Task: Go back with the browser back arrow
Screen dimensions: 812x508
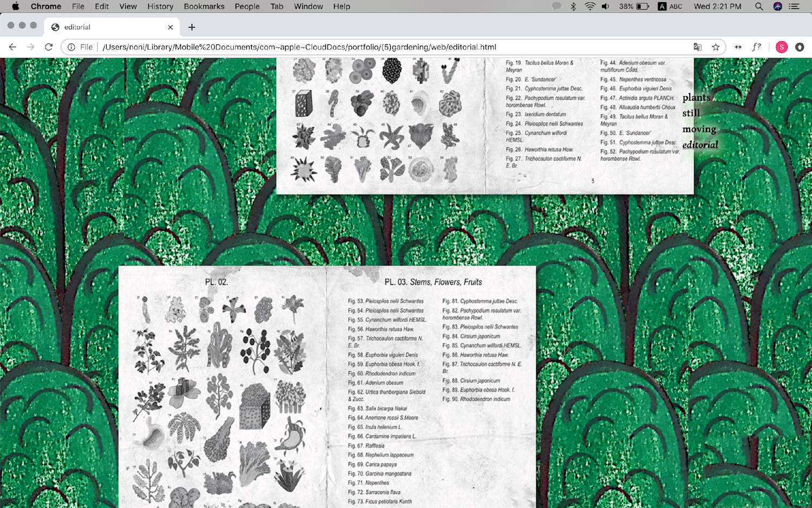Action: click(12, 47)
